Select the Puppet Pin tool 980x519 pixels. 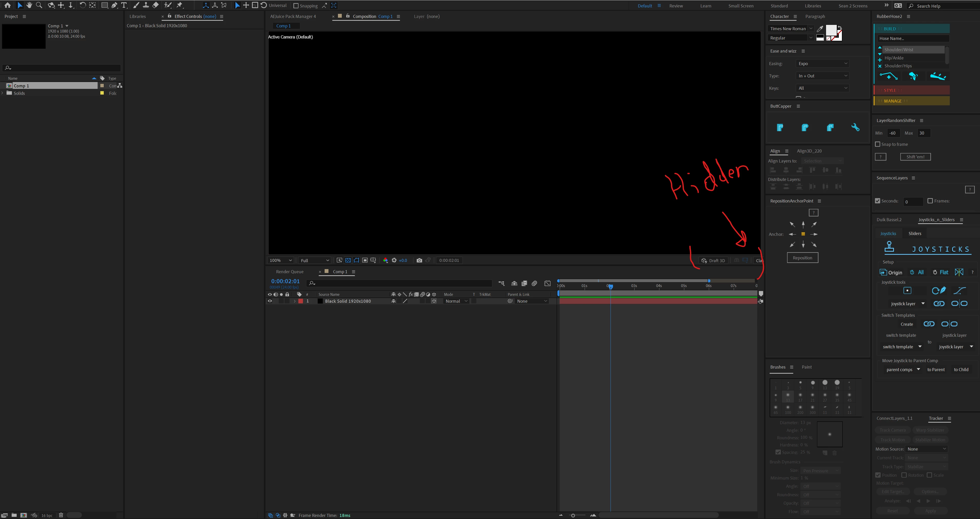pyautogui.click(x=180, y=5)
